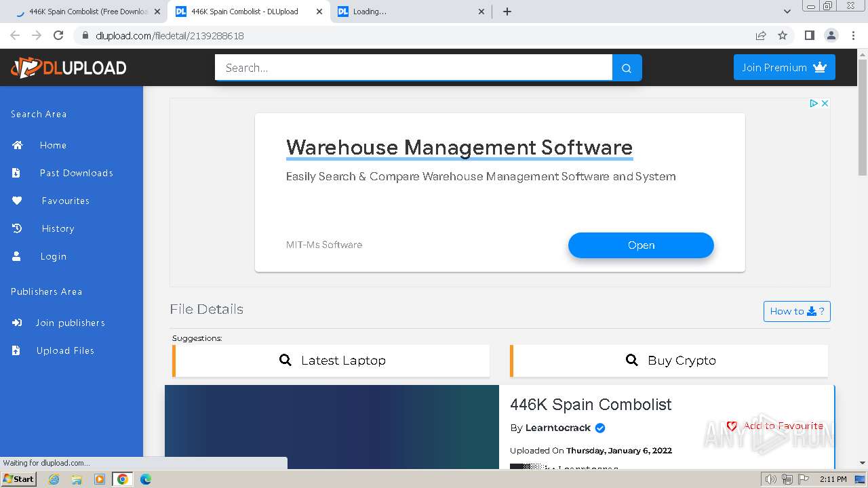Open the browser side panel icon
This screenshot has height=488, width=868.
(x=809, y=35)
